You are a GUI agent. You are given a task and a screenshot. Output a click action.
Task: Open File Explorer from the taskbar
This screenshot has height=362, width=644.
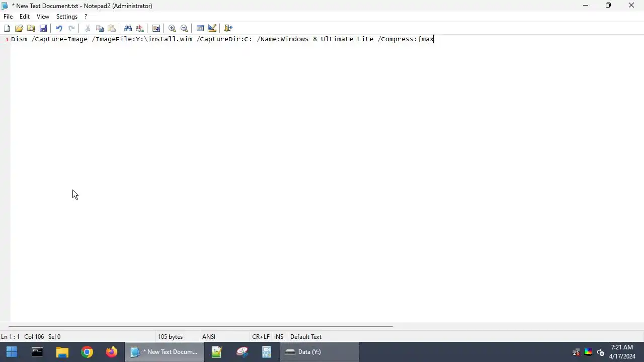point(62,352)
